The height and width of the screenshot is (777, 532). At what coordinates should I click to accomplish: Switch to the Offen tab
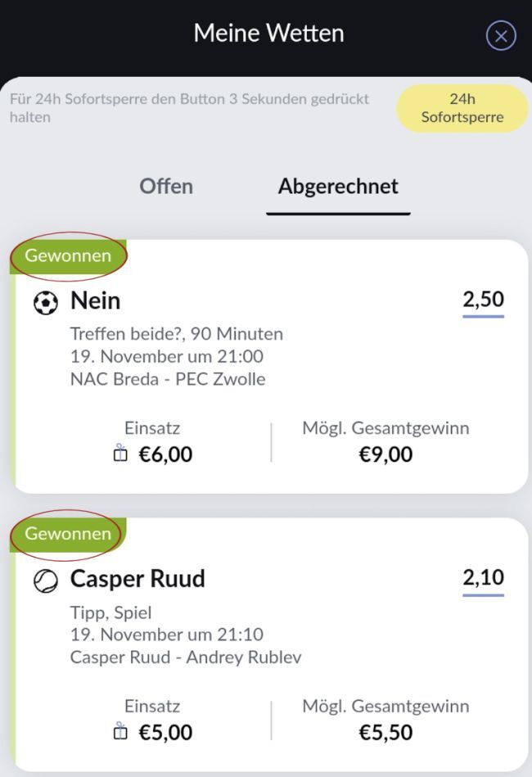166,186
